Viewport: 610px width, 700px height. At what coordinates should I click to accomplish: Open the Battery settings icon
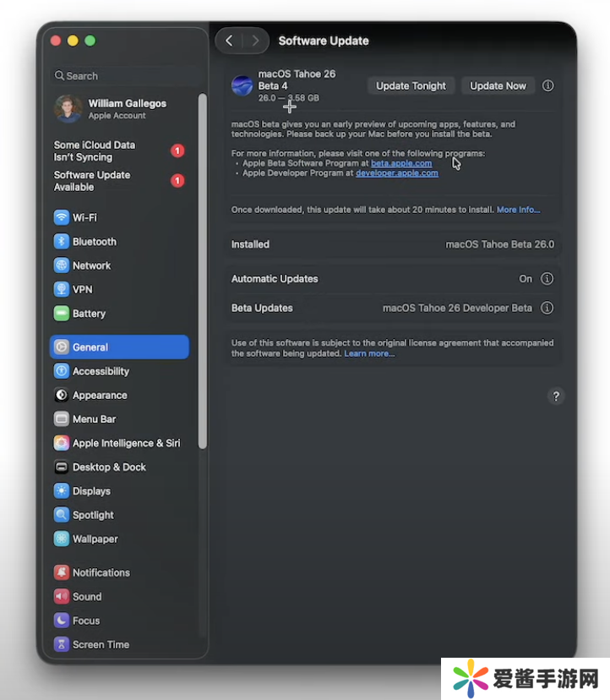pyautogui.click(x=61, y=314)
